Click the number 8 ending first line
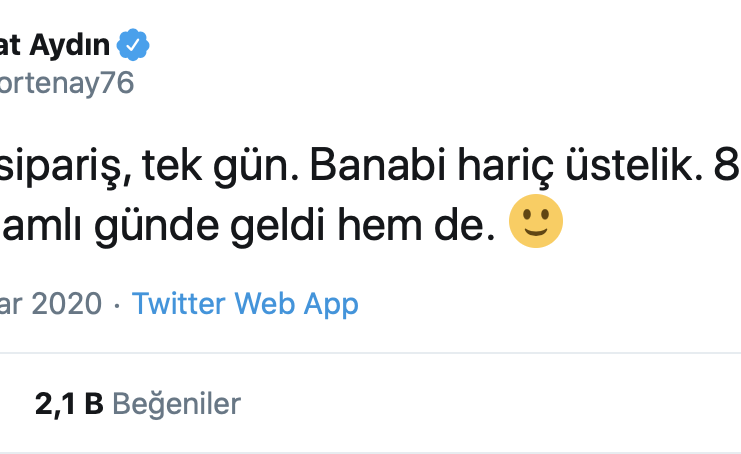The image size is (741, 454). pyautogui.click(x=726, y=165)
